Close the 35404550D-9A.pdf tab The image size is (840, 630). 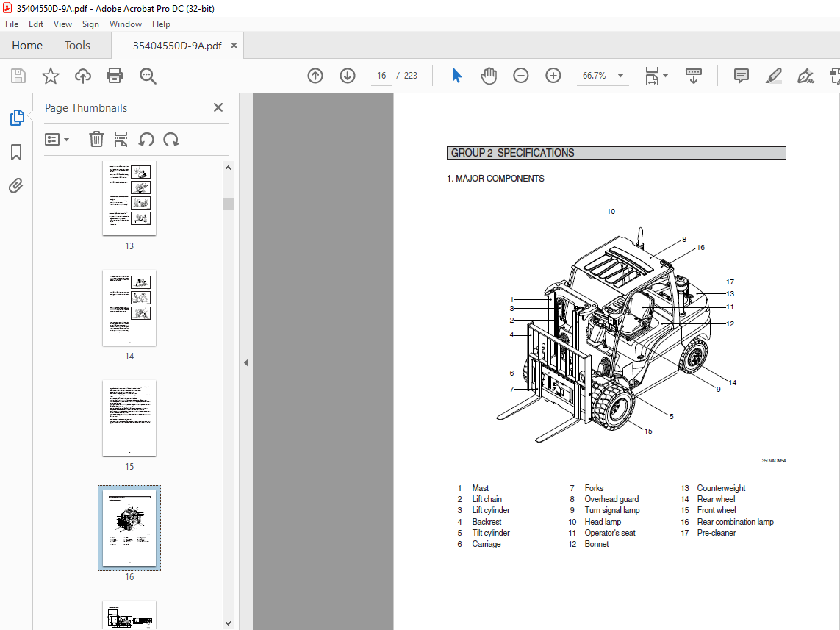click(x=234, y=46)
